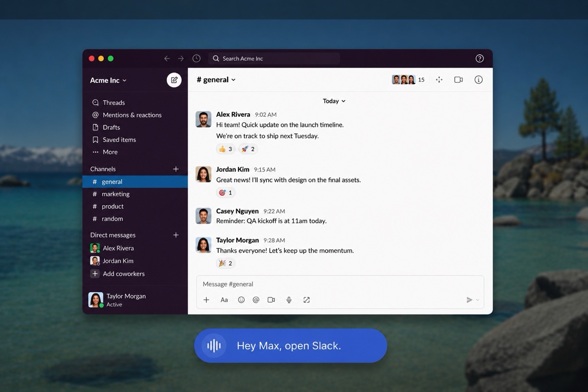View the channel members avatars showing 15

408,80
